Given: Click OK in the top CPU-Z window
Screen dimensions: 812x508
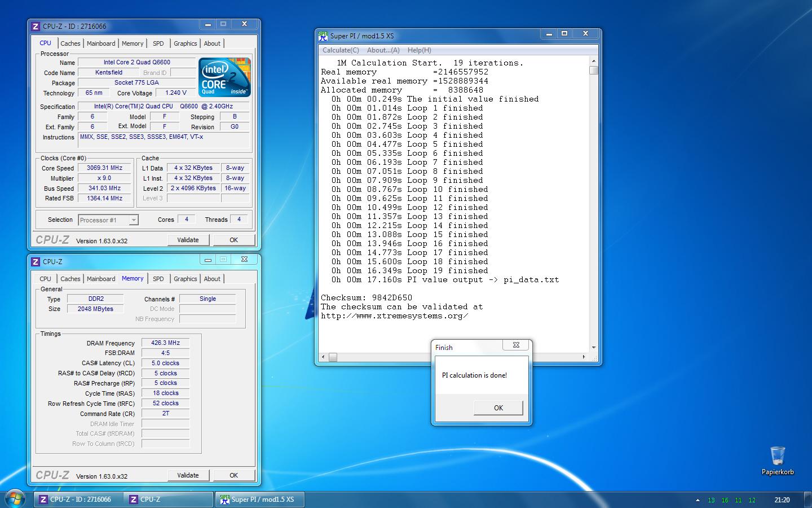Looking at the screenshot, I should pos(233,240).
